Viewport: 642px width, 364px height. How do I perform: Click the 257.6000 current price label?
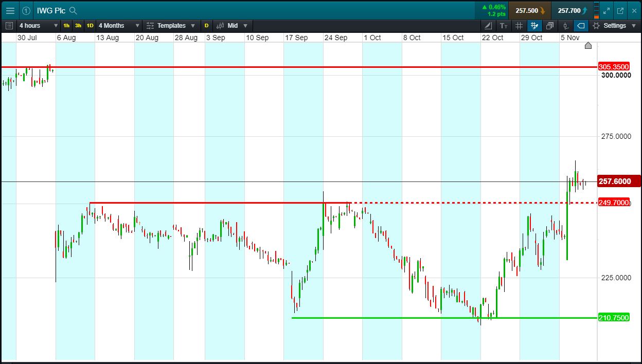click(619, 181)
